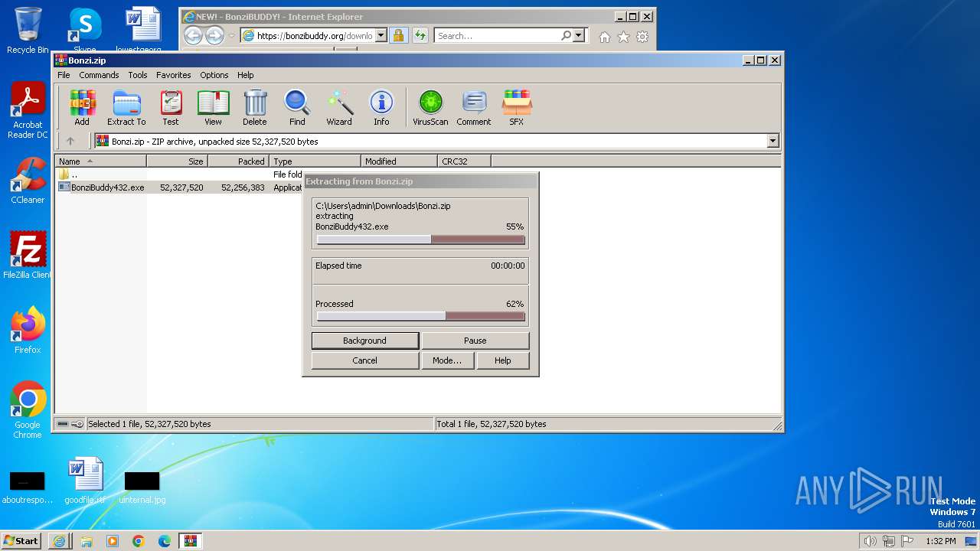Open the IE Favorites star
The image size is (980, 551).
(623, 37)
